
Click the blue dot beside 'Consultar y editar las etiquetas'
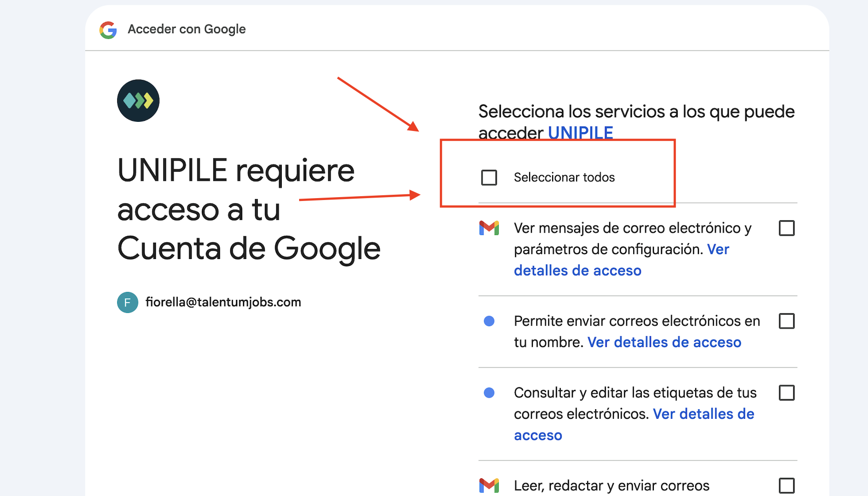[489, 393]
